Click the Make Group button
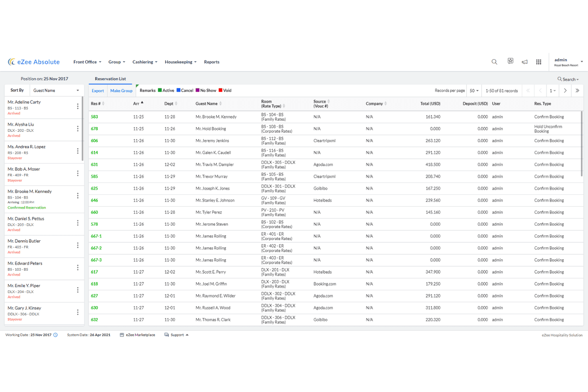The width and height of the screenshot is (588, 392). tap(122, 91)
